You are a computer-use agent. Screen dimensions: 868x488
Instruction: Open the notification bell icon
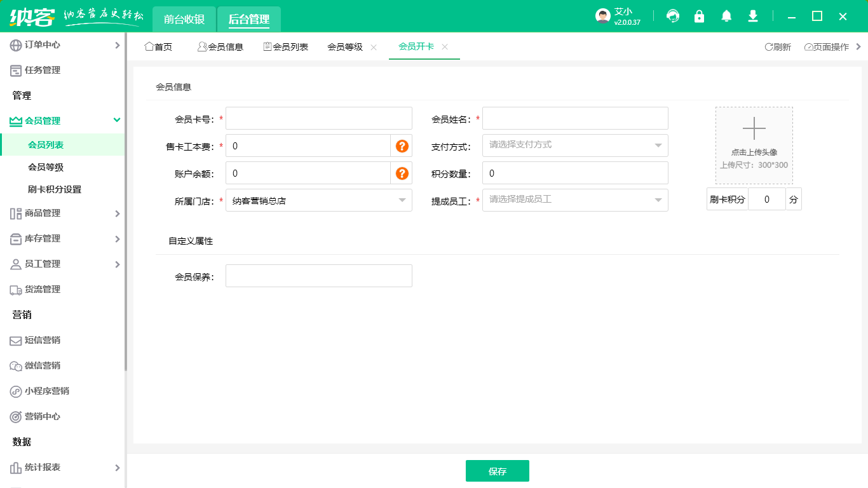pos(726,16)
